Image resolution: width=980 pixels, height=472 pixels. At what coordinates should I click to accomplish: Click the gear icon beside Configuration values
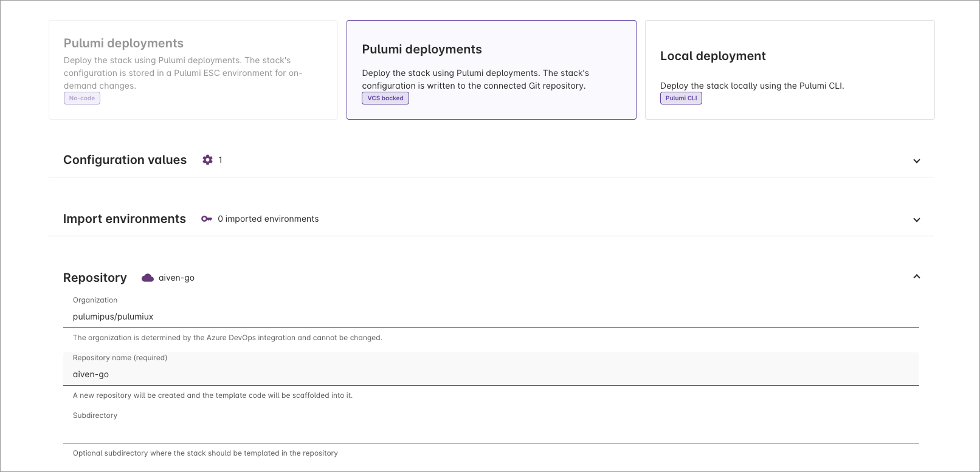(208, 160)
